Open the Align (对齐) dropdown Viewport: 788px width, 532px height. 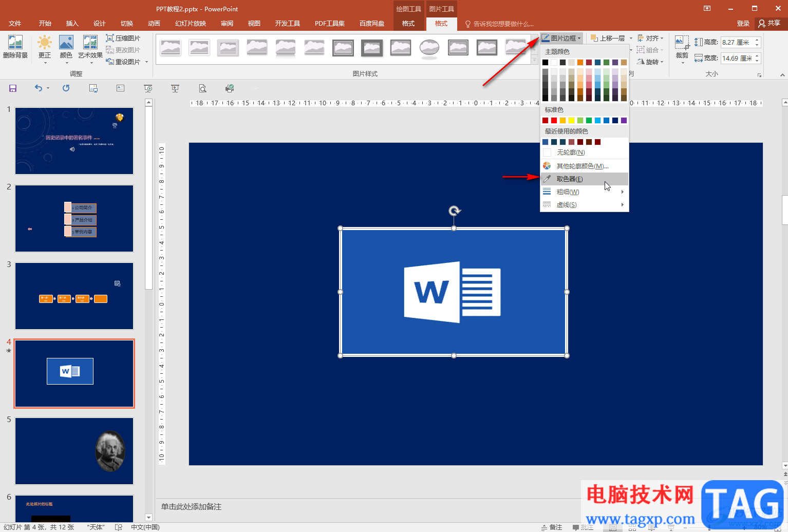coord(651,39)
